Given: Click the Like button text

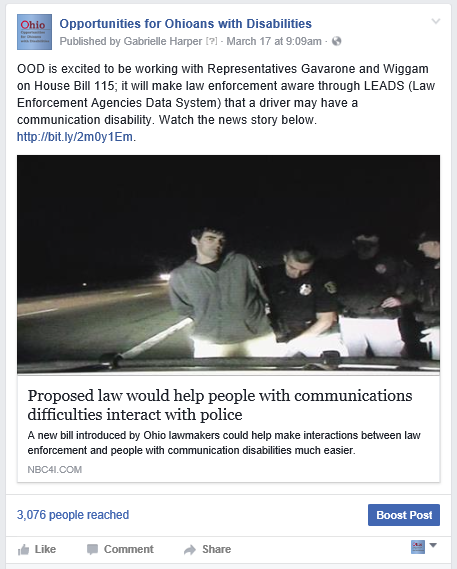Looking at the screenshot, I should point(45,549).
